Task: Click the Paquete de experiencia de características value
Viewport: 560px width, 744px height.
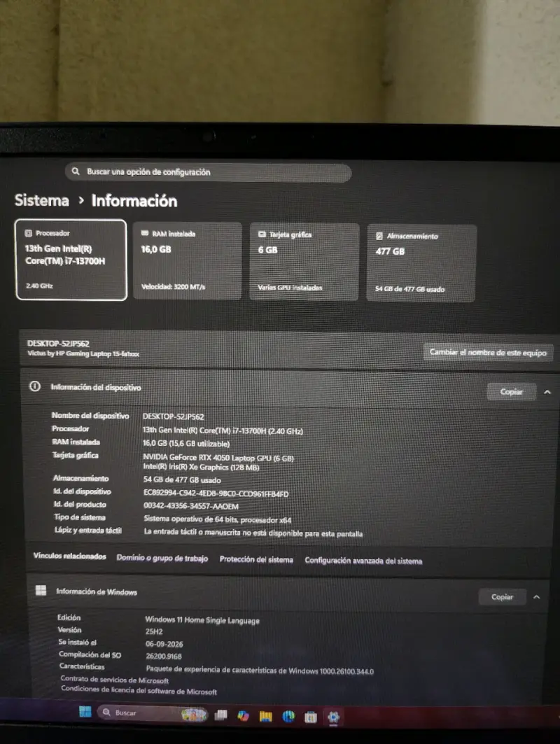Action: (x=260, y=671)
